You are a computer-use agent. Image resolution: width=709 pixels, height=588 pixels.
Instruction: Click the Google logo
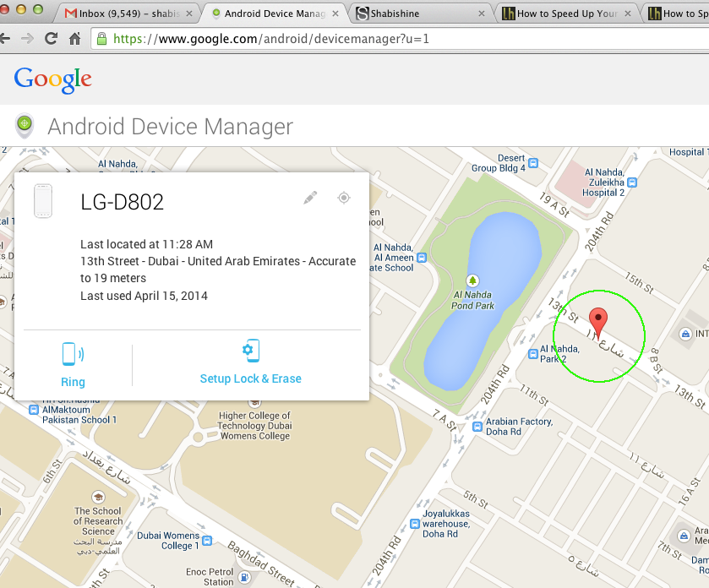[53, 80]
